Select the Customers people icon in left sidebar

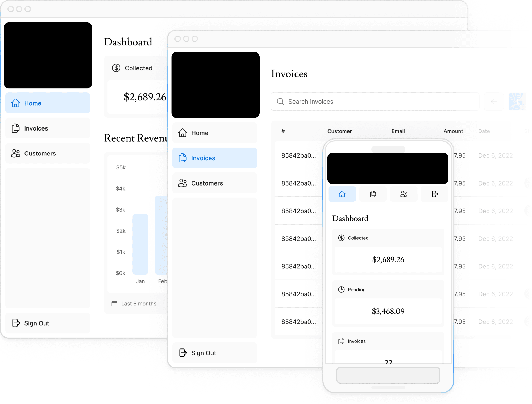(x=16, y=153)
